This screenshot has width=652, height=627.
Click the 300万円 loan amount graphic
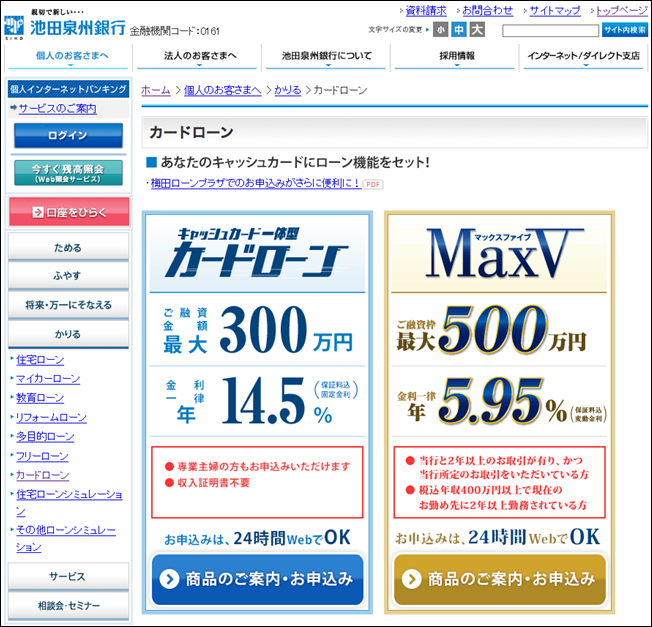click(x=257, y=329)
